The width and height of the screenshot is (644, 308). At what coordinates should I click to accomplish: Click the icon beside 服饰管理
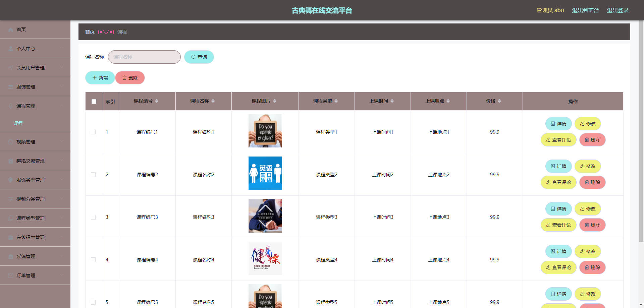pos(11,87)
